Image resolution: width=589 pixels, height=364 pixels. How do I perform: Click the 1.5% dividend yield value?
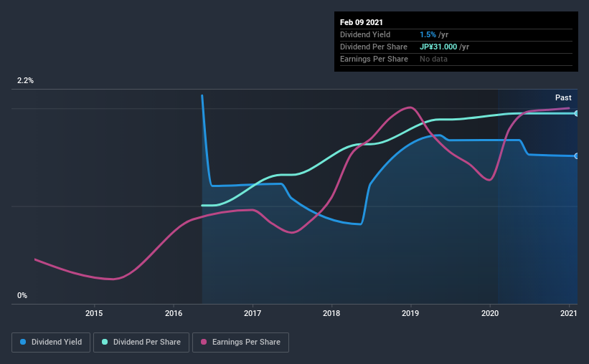point(428,34)
